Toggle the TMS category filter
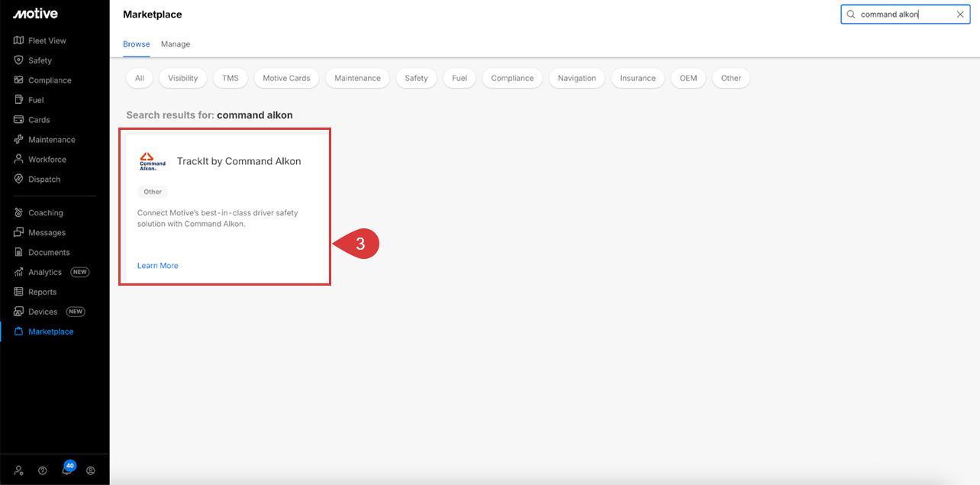Viewport: 980px width, 485px height. click(x=230, y=77)
